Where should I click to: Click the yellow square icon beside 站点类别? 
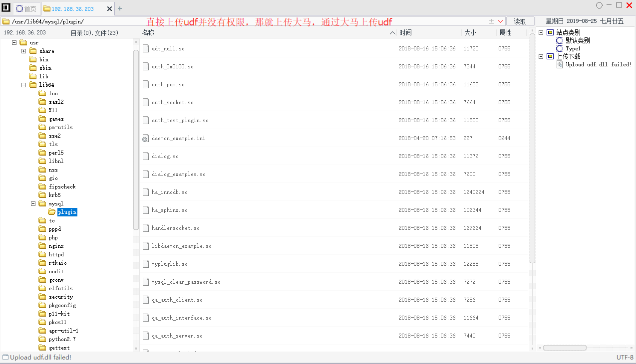pyautogui.click(x=550, y=32)
